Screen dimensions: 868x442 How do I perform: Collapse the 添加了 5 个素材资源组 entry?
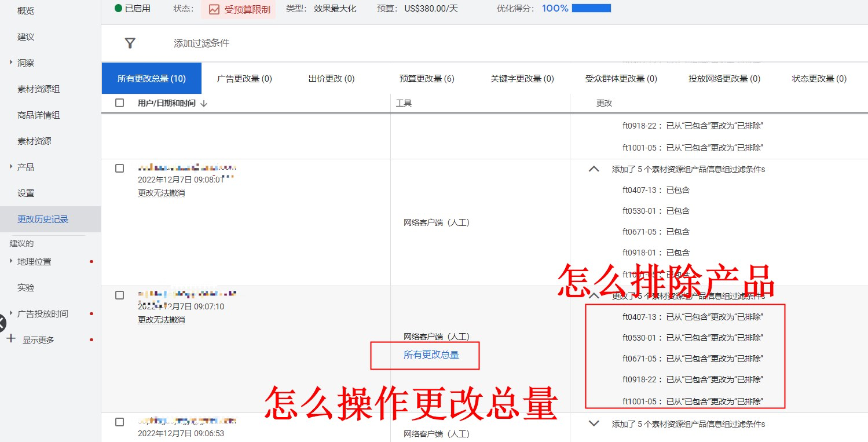(x=593, y=169)
